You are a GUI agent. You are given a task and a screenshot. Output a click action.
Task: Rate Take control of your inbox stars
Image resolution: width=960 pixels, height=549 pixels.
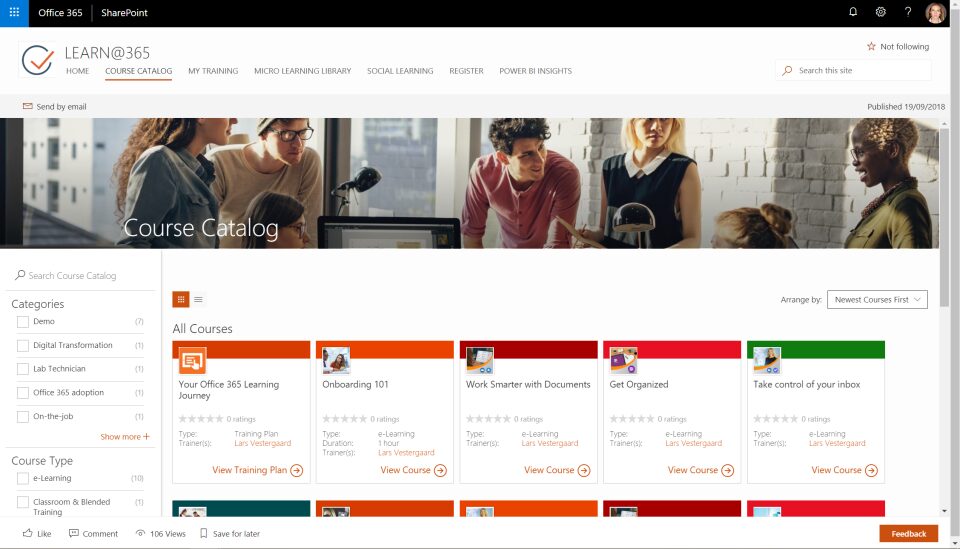[775, 419]
